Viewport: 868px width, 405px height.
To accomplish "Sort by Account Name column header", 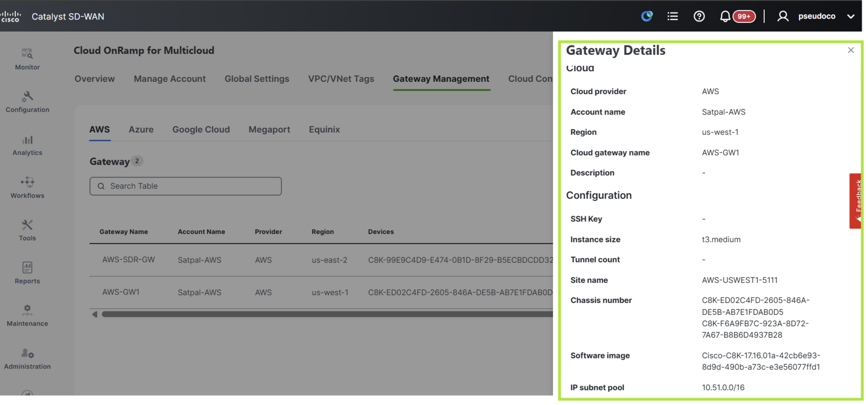I will point(201,232).
